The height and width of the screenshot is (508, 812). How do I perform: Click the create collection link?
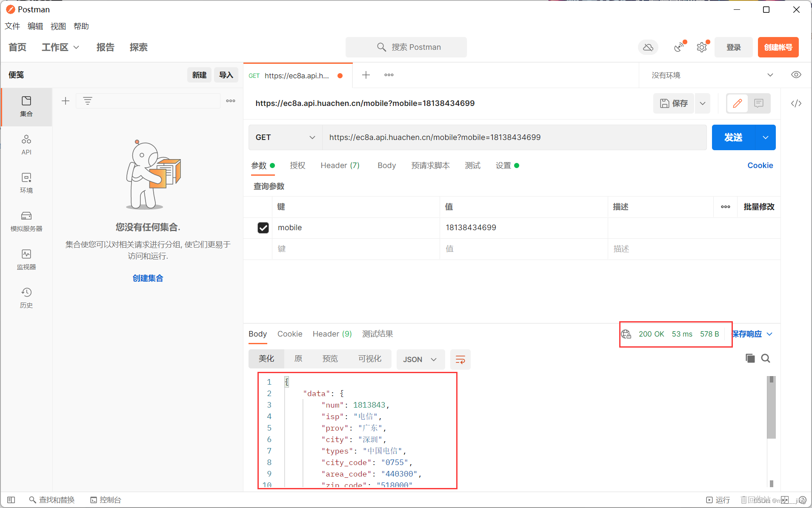pyautogui.click(x=148, y=278)
